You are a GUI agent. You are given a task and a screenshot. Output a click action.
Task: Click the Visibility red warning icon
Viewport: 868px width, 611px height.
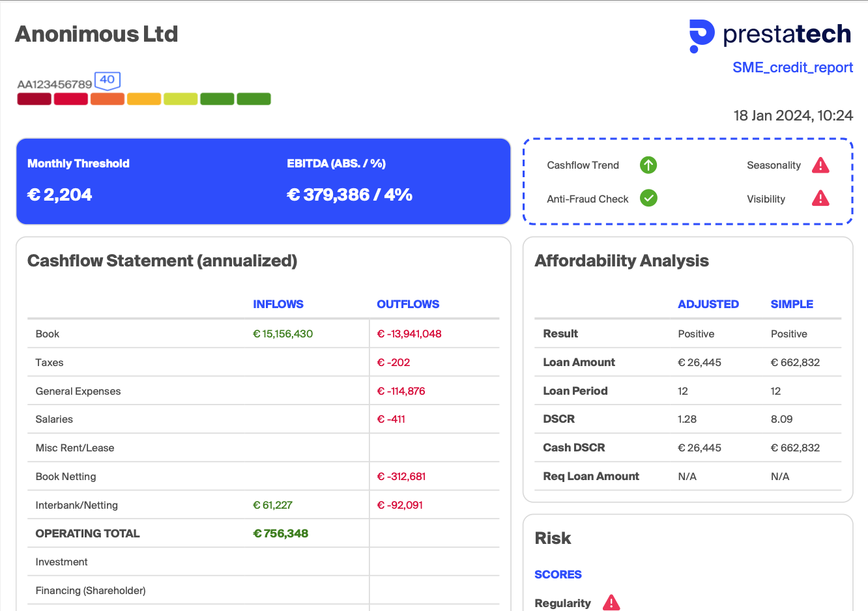(820, 198)
